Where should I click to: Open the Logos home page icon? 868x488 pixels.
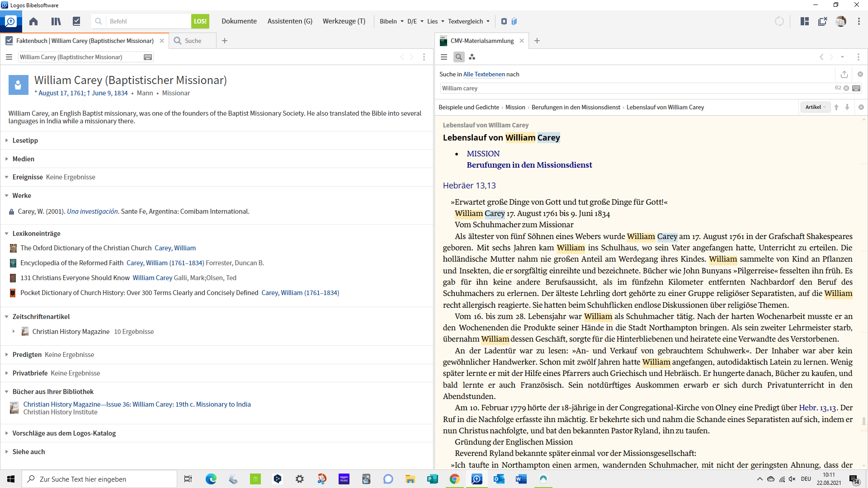pos(33,21)
